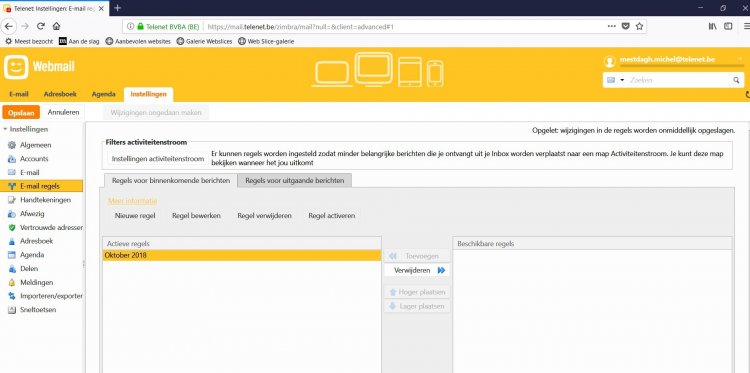Select the Vertrouwde adressen shield icon

click(12, 228)
